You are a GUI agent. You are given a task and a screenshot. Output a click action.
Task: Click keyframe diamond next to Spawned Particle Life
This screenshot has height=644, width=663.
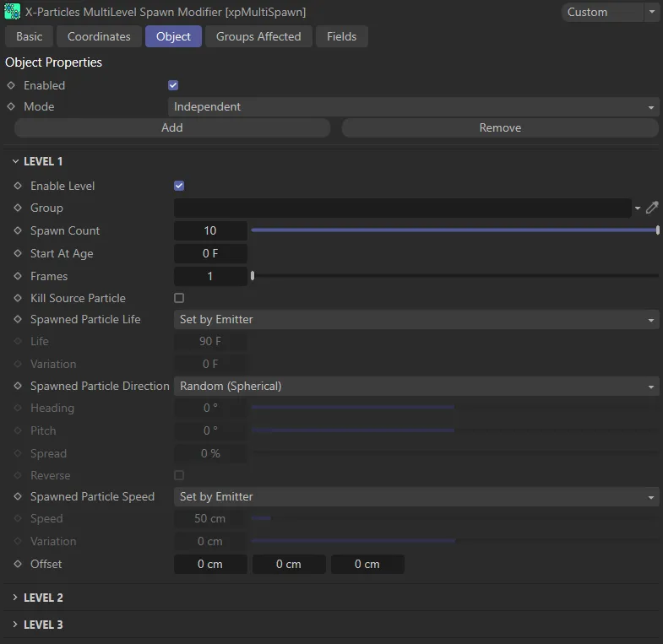pyautogui.click(x=18, y=319)
